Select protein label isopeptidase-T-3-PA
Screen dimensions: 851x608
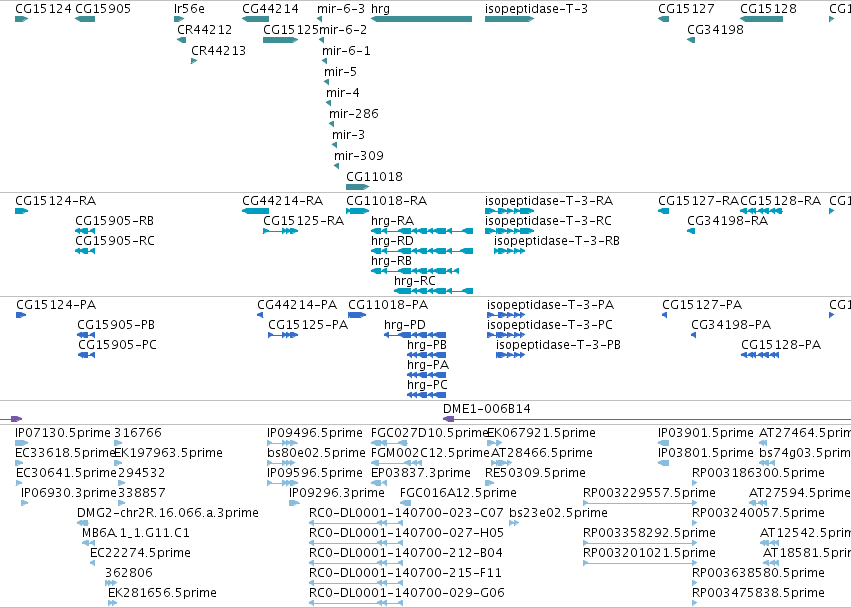coord(550,305)
